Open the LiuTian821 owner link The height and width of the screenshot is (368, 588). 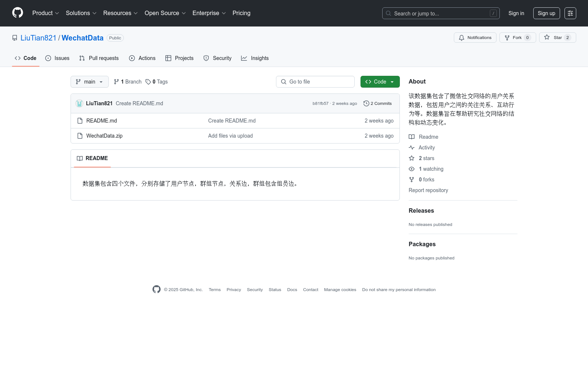point(38,38)
